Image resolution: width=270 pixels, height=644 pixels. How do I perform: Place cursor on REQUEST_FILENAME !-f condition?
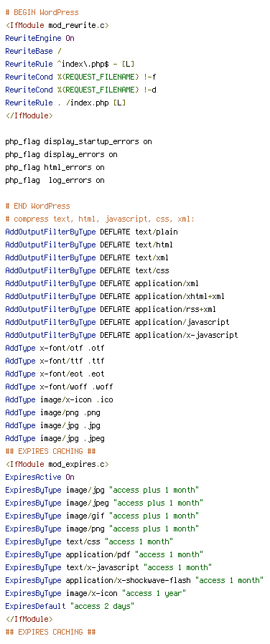point(80,77)
